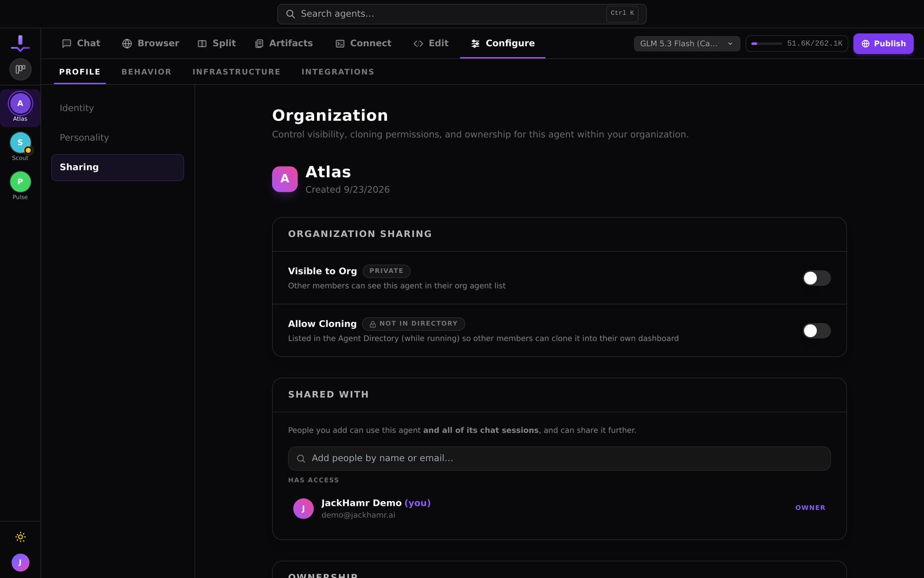This screenshot has width=924, height=578.
Task: Click the 51.6K/262.1K token count
Action: point(815,43)
